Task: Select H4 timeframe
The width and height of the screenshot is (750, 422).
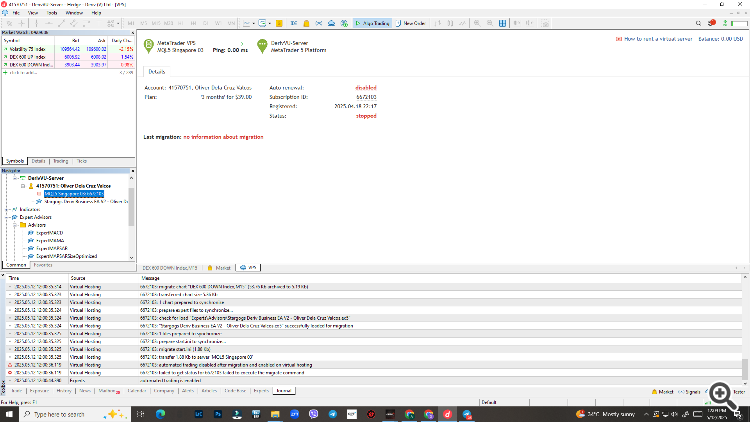Action: (x=193, y=23)
